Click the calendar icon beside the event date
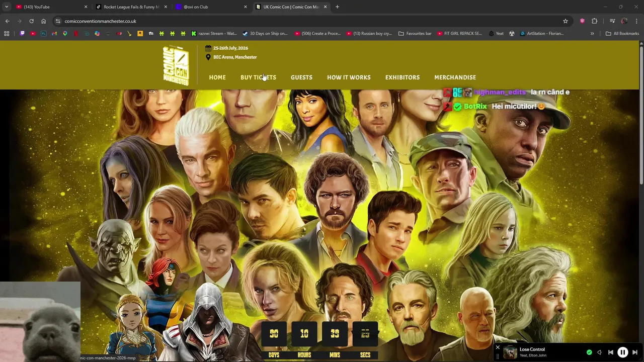 (x=208, y=48)
